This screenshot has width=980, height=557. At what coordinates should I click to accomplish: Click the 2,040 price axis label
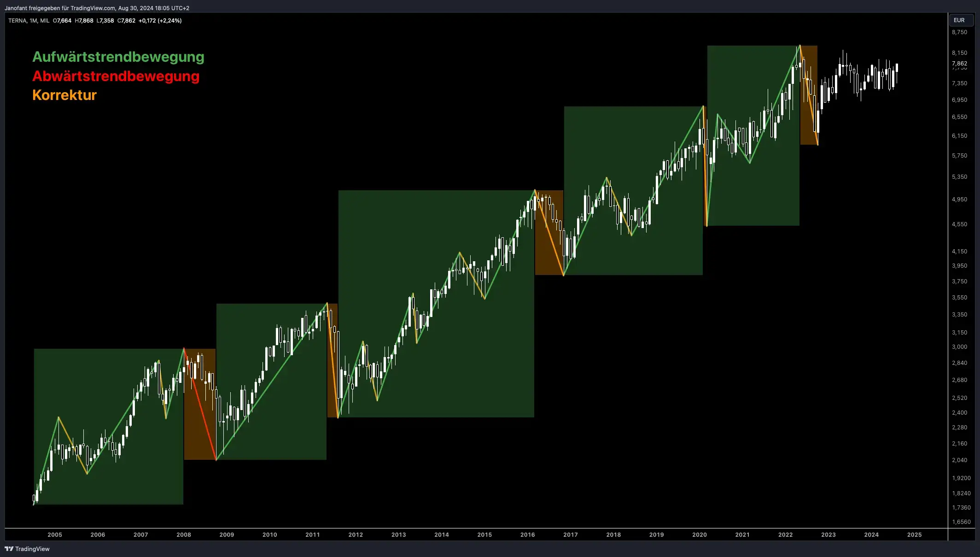[x=960, y=460]
